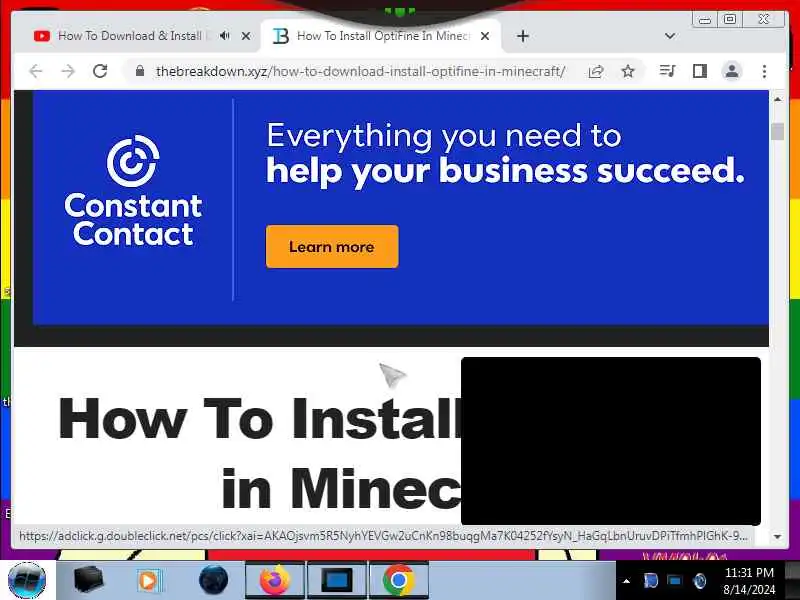Open a new browser tab
Image resolution: width=800 pixels, height=600 pixels.
tap(522, 36)
